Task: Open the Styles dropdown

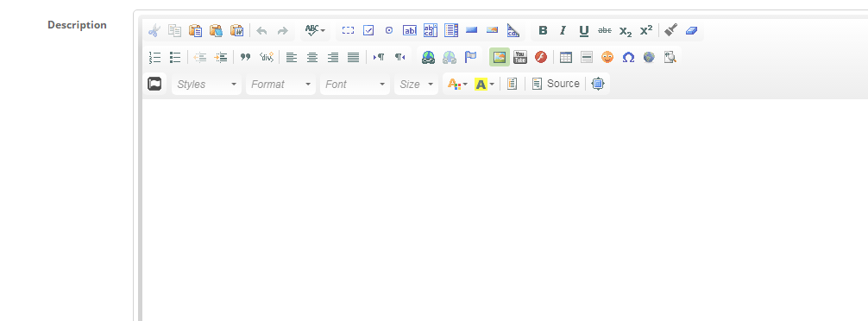Action: (x=206, y=84)
